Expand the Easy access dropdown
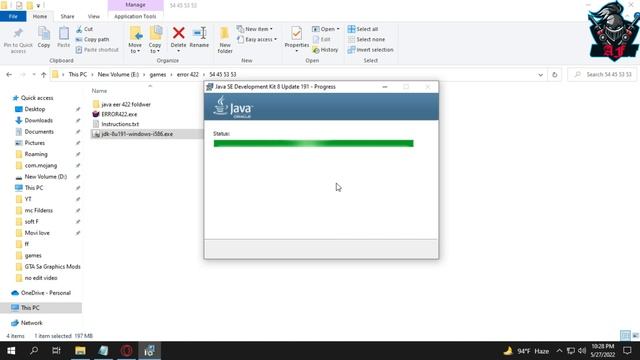The height and width of the screenshot is (360, 640). point(257,39)
